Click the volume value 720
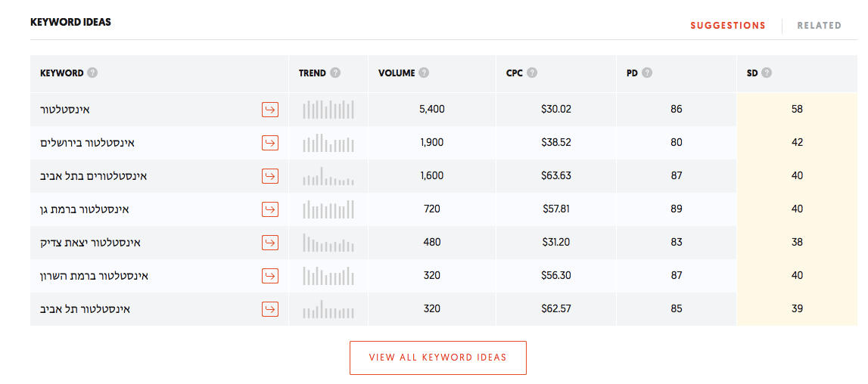The image size is (868, 384). [x=432, y=209]
